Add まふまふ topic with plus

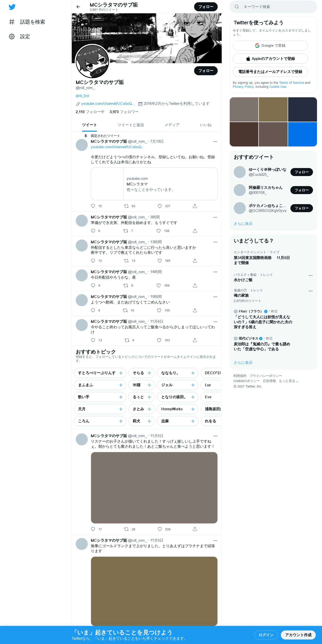(121, 385)
